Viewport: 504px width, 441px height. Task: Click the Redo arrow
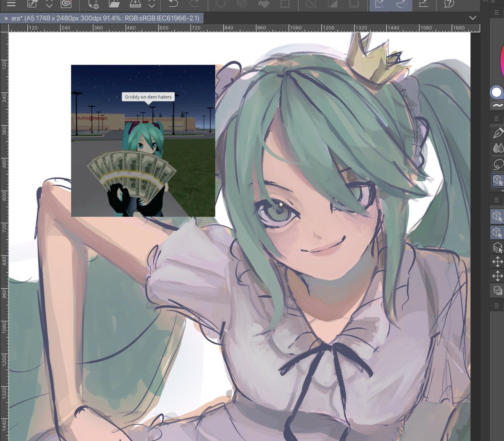coord(194,4)
